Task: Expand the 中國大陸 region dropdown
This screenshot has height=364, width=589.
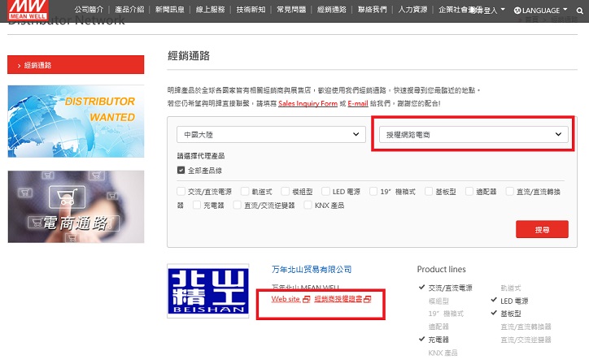Action: pyautogui.click(x=273, y=133)
